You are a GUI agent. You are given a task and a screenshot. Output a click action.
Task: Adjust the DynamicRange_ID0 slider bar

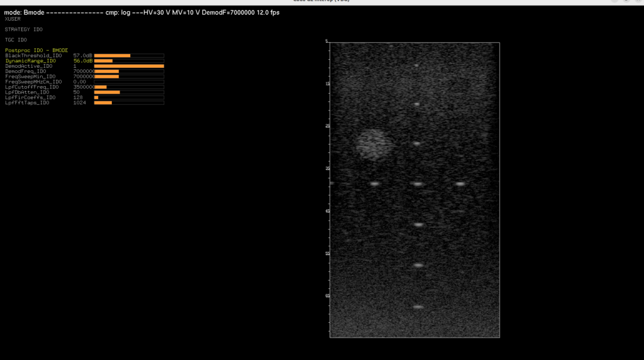129,61
